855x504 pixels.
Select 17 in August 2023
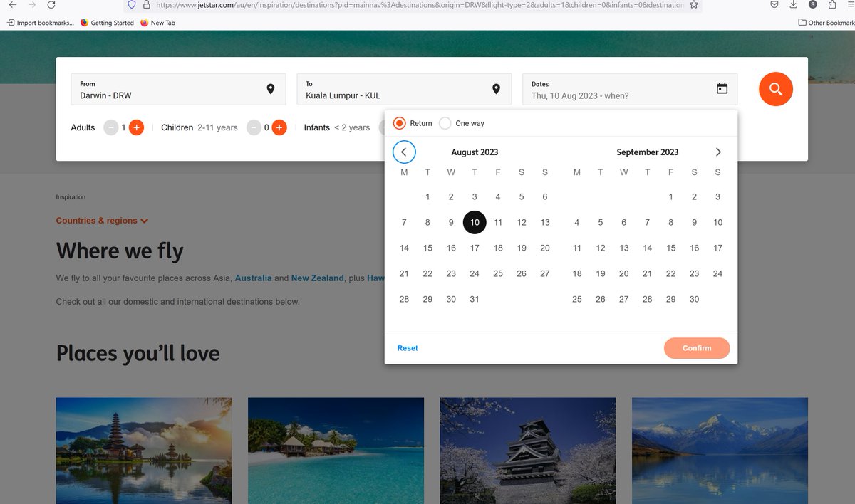coord(475,248)
